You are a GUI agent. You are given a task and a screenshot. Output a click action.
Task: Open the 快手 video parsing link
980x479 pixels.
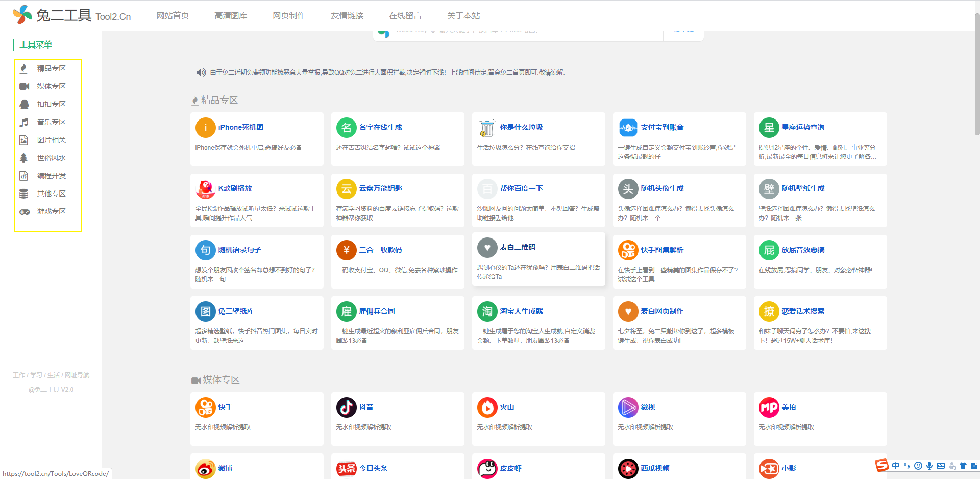pos(225,408)
